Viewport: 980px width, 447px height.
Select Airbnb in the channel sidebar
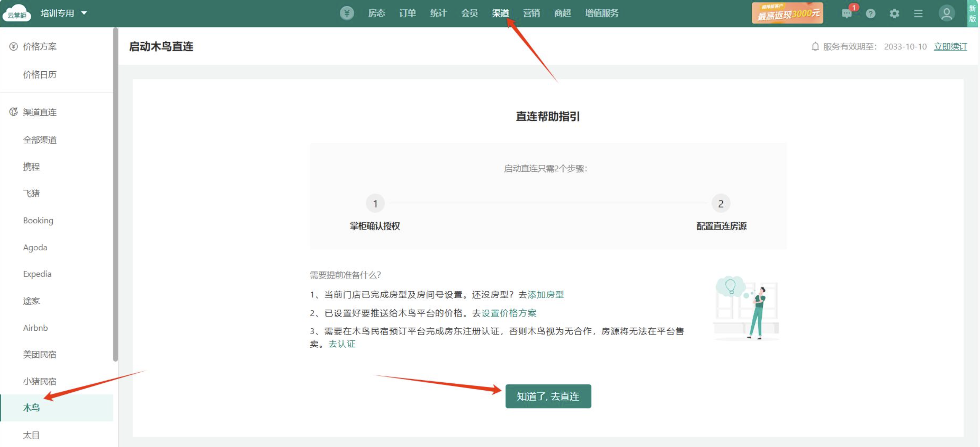coord(36,328)
